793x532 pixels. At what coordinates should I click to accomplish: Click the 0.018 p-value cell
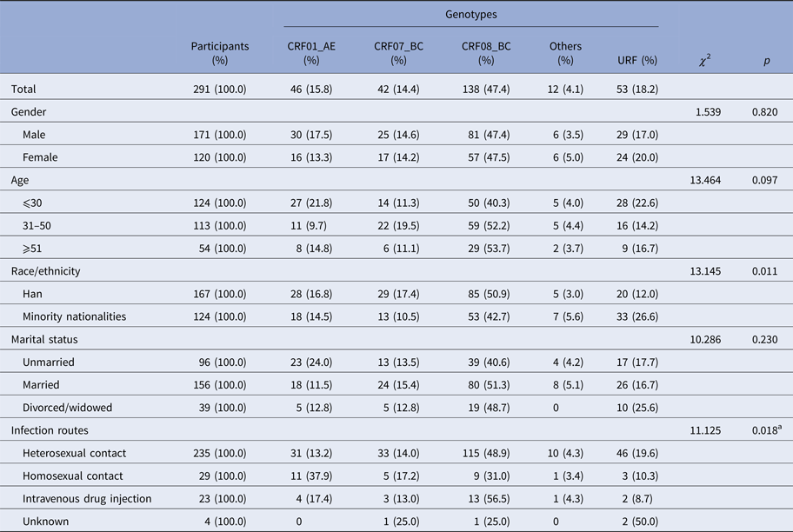765,429
